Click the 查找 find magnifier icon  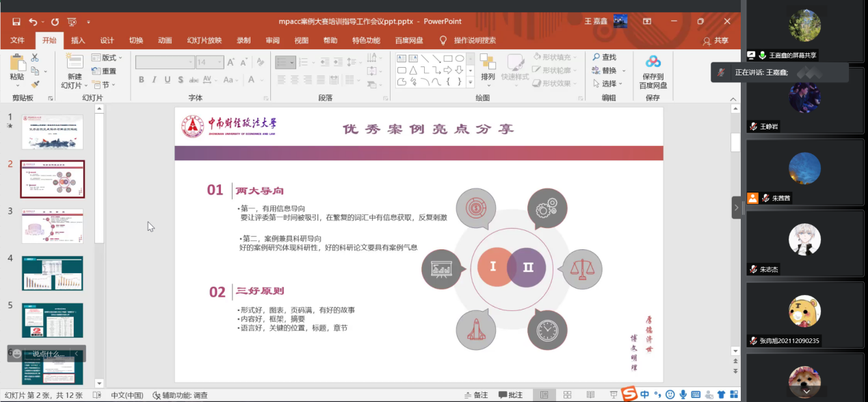pyautogui.click(x=596, y=58)
